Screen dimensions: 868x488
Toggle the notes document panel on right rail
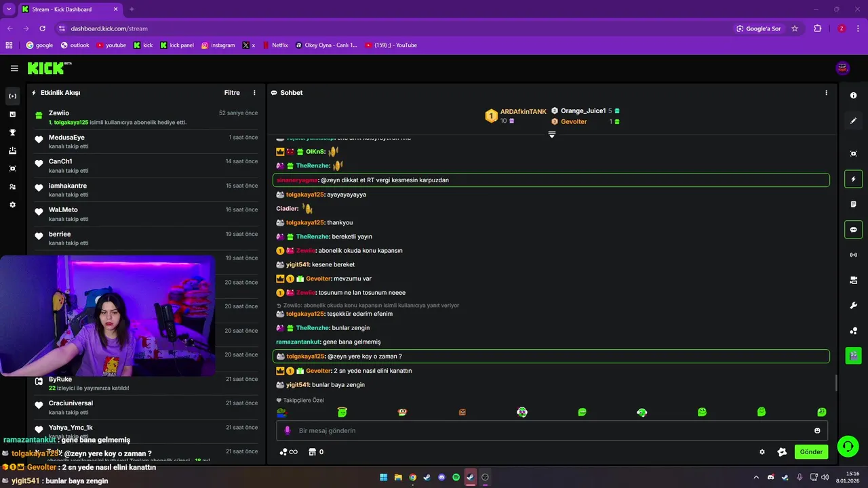[x=853, y=204]
